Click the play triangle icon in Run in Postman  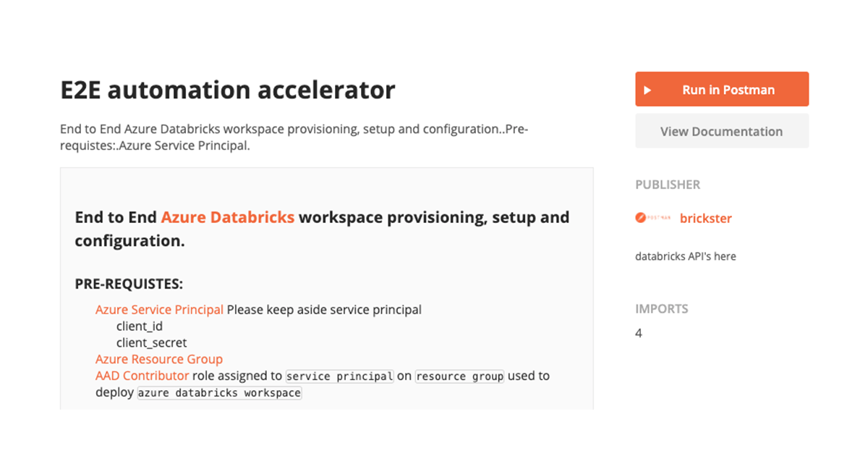click(647, 90)
